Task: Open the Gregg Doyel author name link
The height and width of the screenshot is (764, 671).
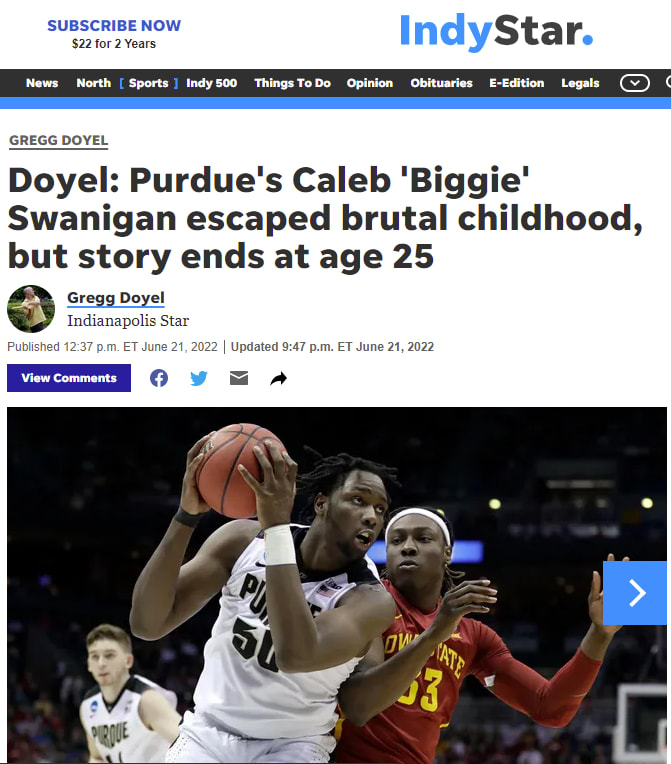Action: pos(115,298)
